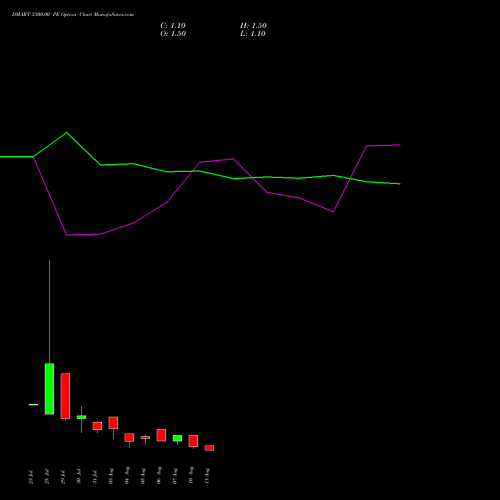Click the DMART PE Option chart title
Image resolution: width=500 pixels, height=500 pixels.
tap(73, 15)
